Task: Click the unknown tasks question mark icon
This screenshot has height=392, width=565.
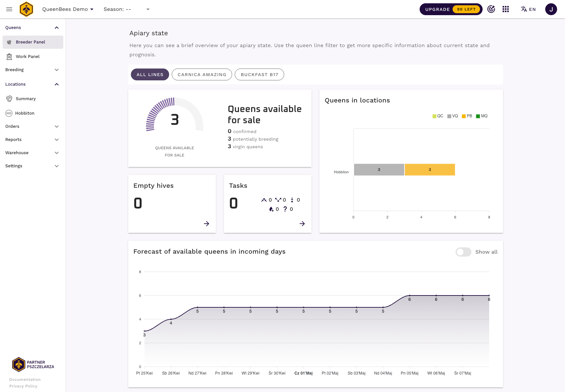Action: coord(285,209)
